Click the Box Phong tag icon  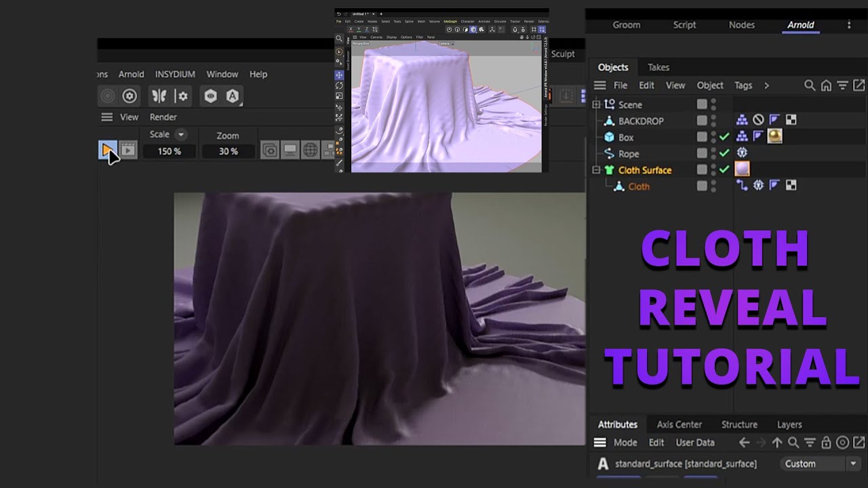tap(758, 137)
